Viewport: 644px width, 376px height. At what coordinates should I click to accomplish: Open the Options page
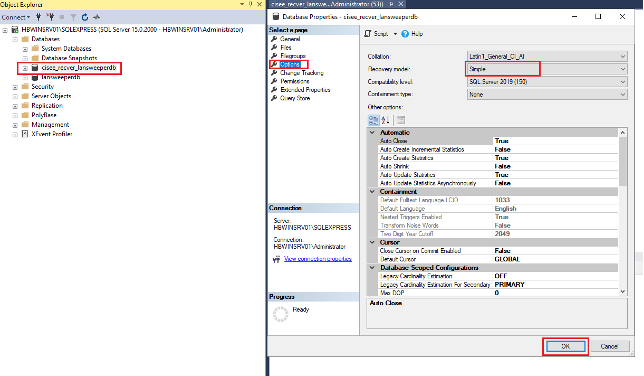coord(290,65)
